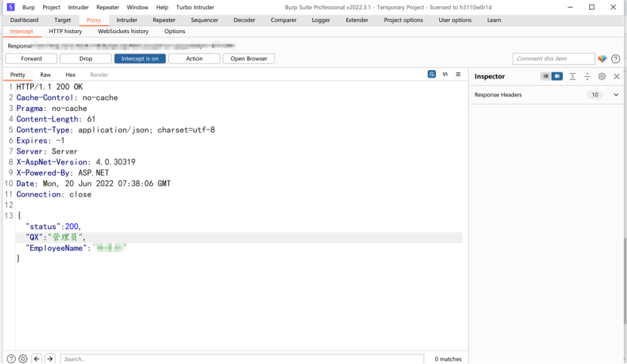Click the Response Headers count badge 10
This screenshot has width=627, height=364.
595,95
